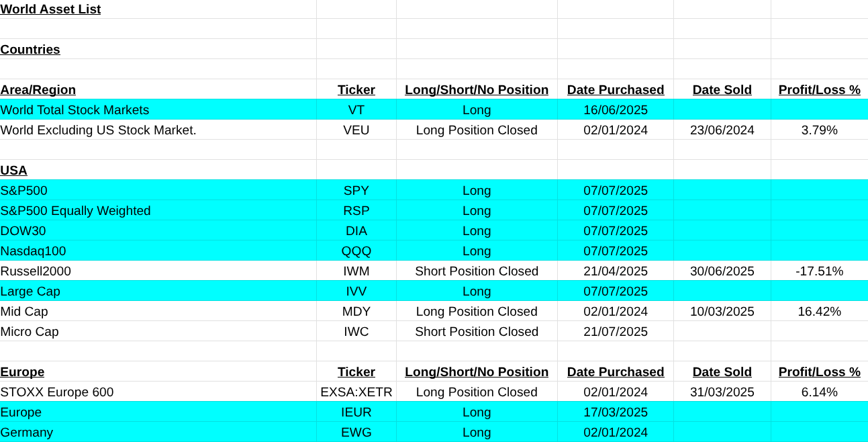The width and height of the screenshot is (868, 442).
Task: Select the Russell2000 row label cell
Action: pos(36,271)
